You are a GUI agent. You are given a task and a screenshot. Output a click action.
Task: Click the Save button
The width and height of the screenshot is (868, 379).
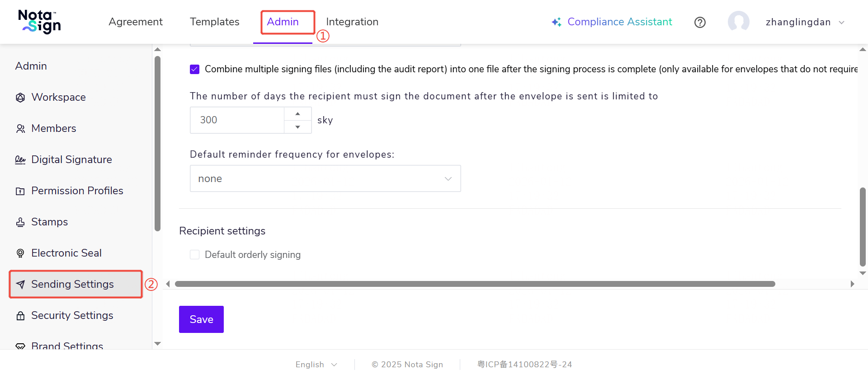click(x=201, y=319)
